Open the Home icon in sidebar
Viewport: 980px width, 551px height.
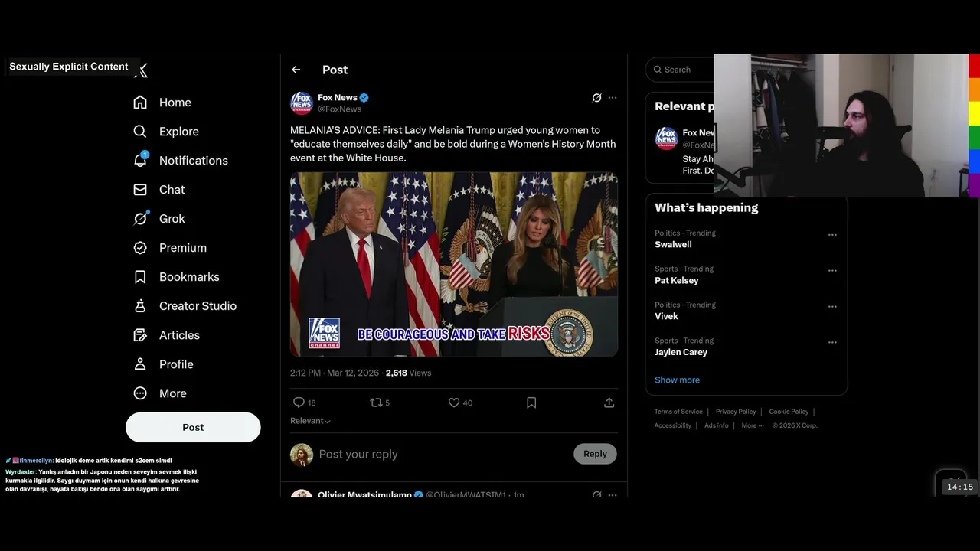(140, 103)
